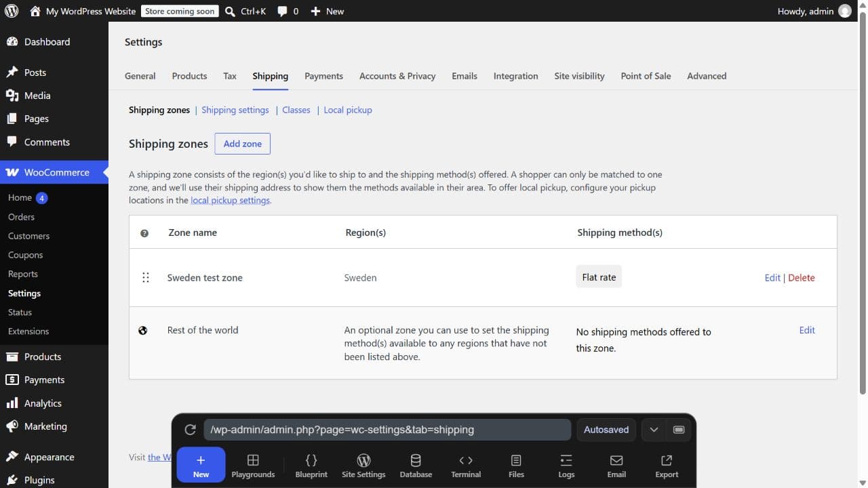Open WooCommerce Orders in sidebar
Image resolution: width=868 pixels, height=488 pixels.
click(x=21, y=217)
